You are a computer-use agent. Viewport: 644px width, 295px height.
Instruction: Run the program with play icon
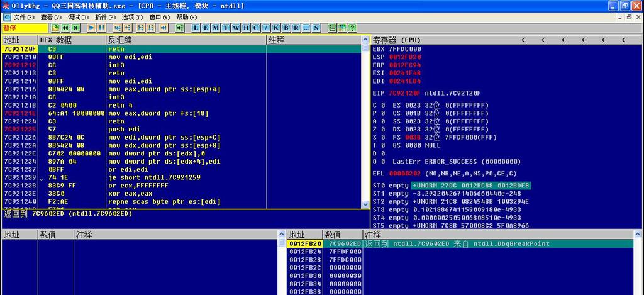click(x=92, y=28)
